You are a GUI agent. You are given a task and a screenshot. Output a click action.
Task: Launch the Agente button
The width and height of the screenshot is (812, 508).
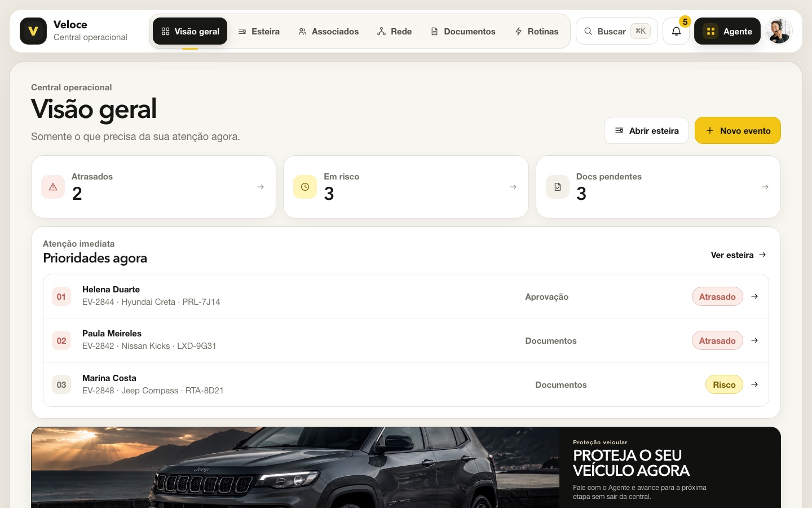coord(727,31)
